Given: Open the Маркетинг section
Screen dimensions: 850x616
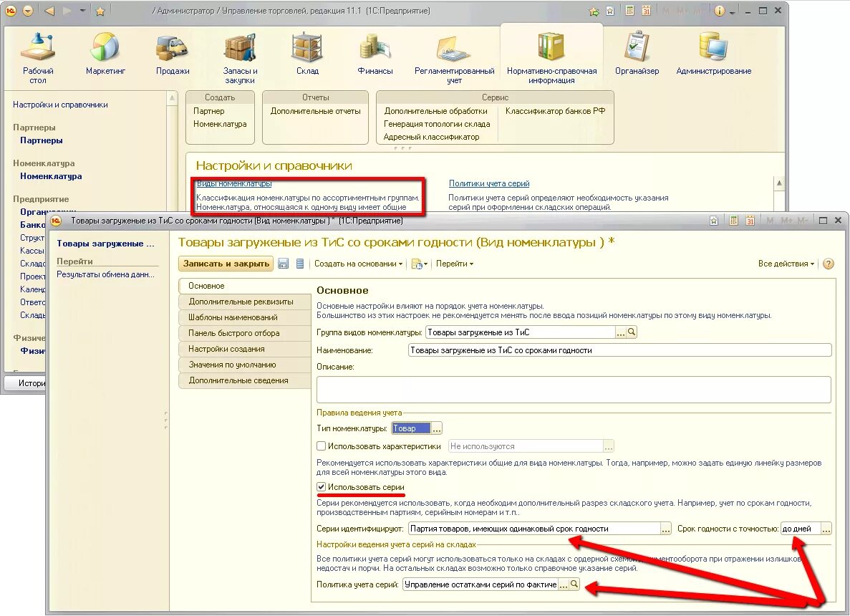Looking at the screenshot, I should pyautogui.click(x=105, y=53).
